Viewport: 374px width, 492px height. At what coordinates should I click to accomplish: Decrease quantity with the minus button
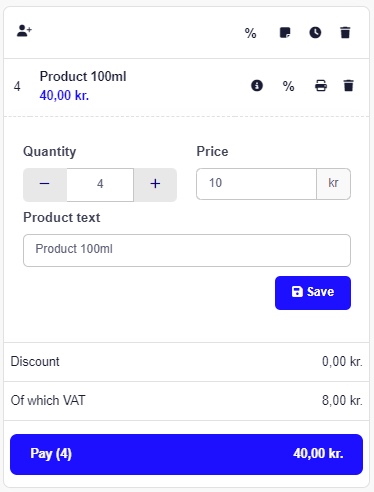click(45, 185)
